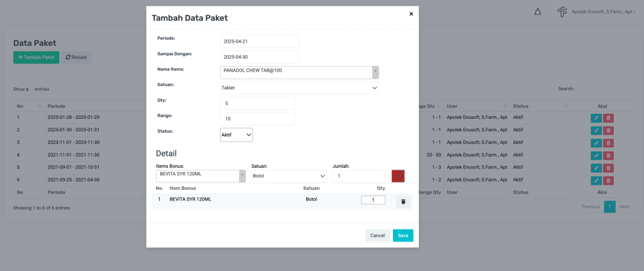Click the Save button

402,235
